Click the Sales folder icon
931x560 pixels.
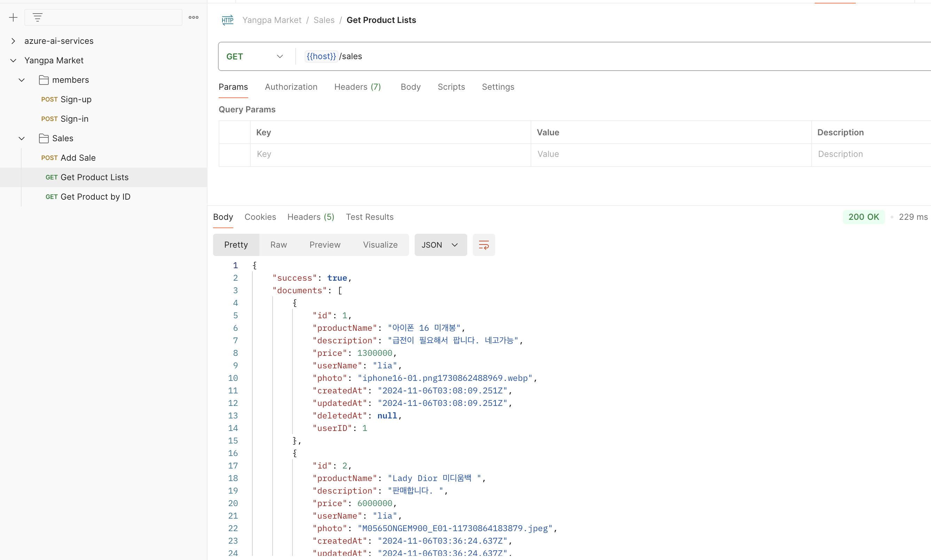click(x=44, y=138)
